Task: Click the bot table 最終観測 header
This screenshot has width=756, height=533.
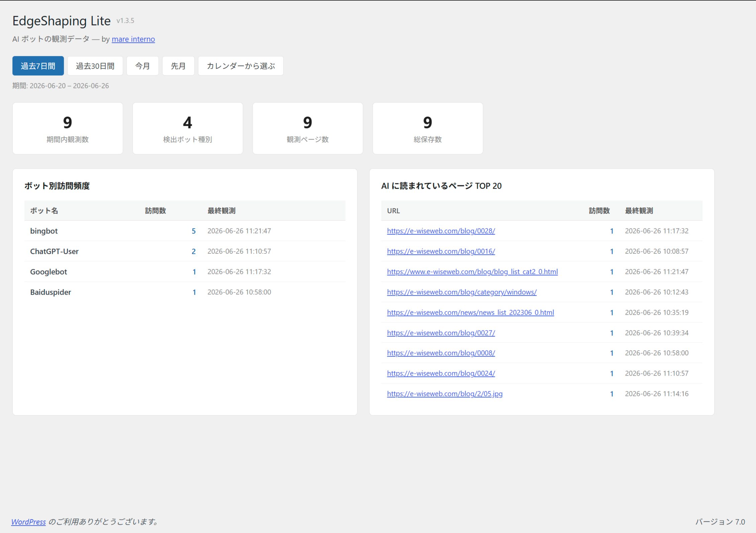Action: [x=221, y=211]
